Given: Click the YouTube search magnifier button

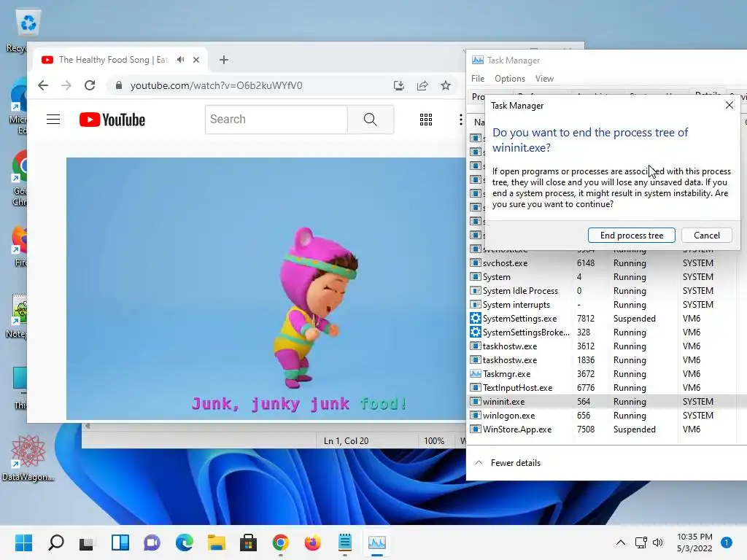Looking at the screenshot, I should tap(370, 120).
